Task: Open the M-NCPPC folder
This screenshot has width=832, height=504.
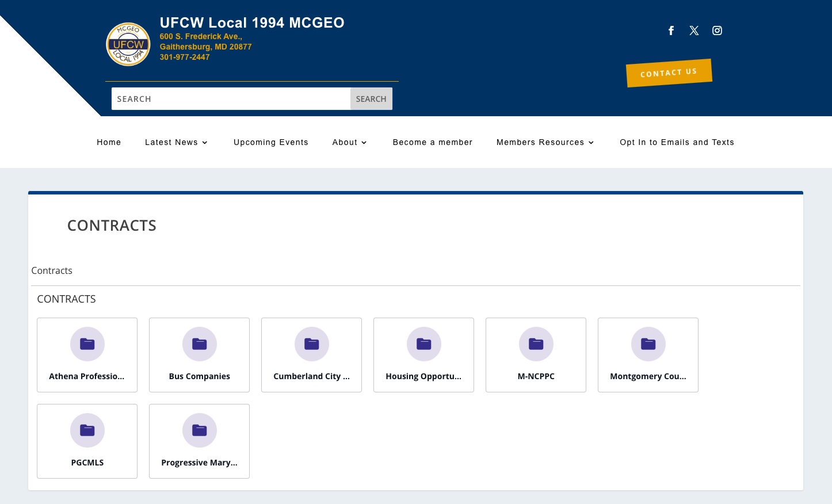Action: pos(536,355)
